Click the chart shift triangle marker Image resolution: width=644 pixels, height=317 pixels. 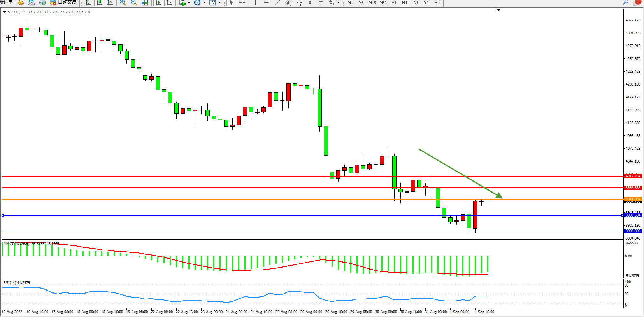[498, 10]
